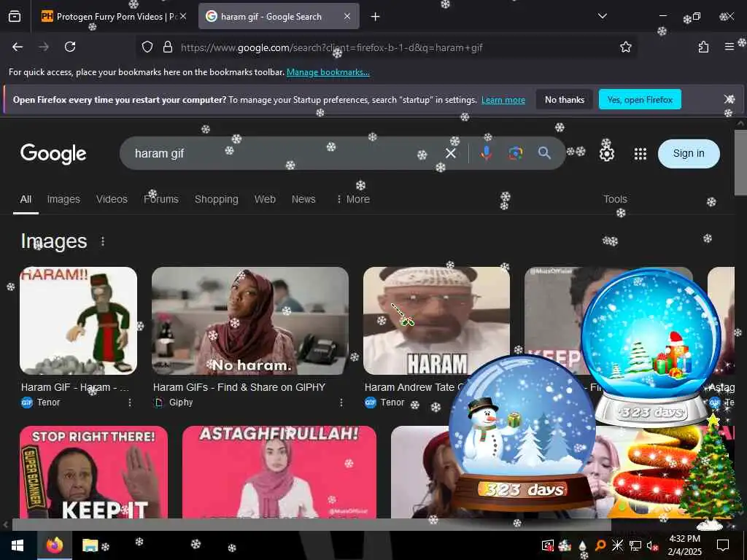This screenshot has height=560, width=747.
Task: Click the horizontal page scrollbar
Action: pyautogui.click(x=311, y=524)
